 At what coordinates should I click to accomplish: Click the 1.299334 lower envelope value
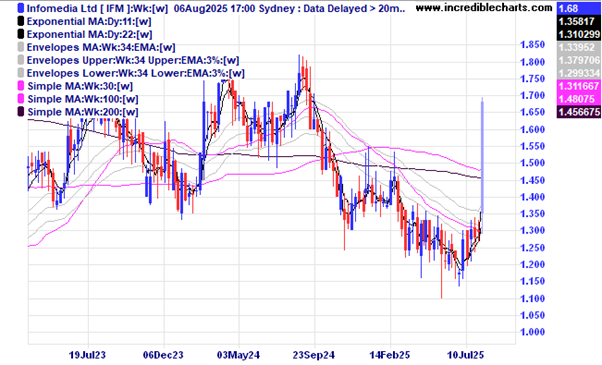(x=579, y=73)
